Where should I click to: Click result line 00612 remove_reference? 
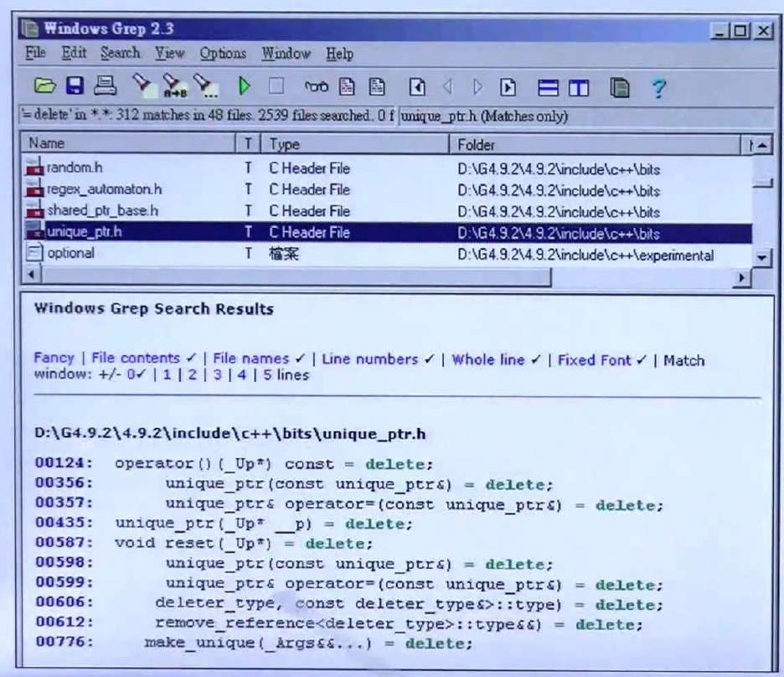[x=338, y=623]
